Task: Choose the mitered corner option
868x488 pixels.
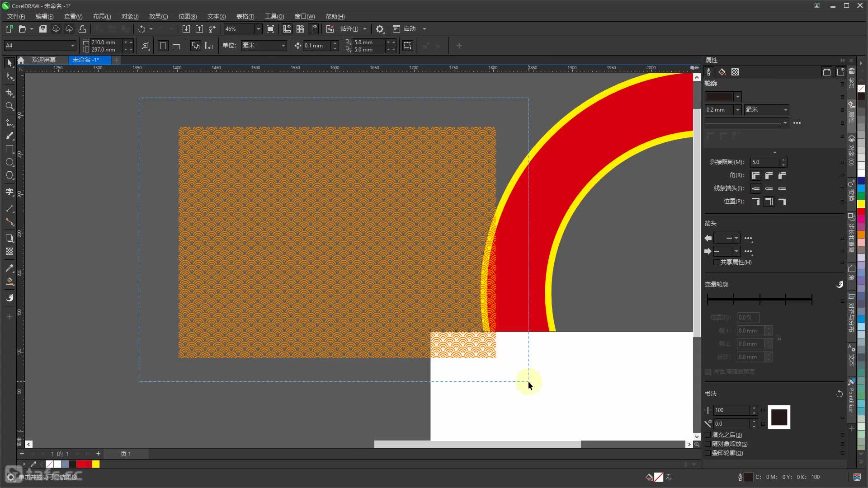Action: (x=756, y=175)
